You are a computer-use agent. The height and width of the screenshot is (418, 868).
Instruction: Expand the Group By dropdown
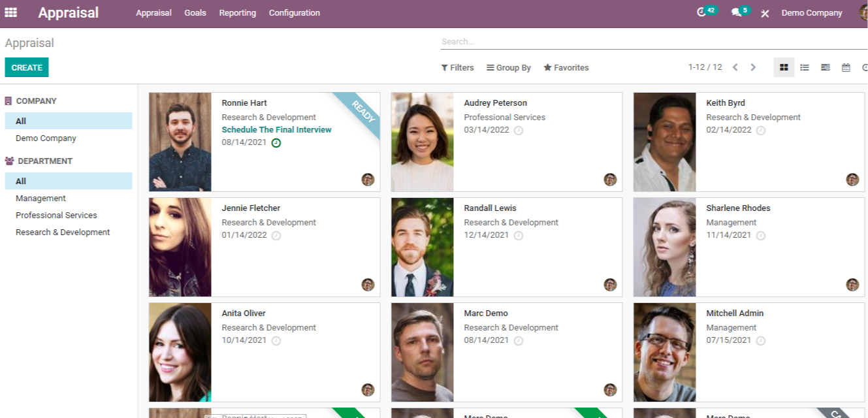tap(509, 68)
